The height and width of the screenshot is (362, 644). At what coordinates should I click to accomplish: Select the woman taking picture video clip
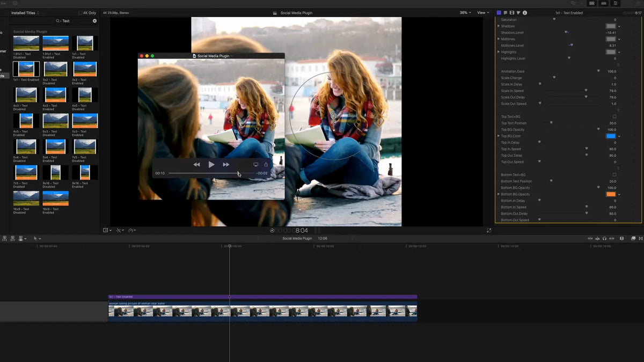pos(262,312)
